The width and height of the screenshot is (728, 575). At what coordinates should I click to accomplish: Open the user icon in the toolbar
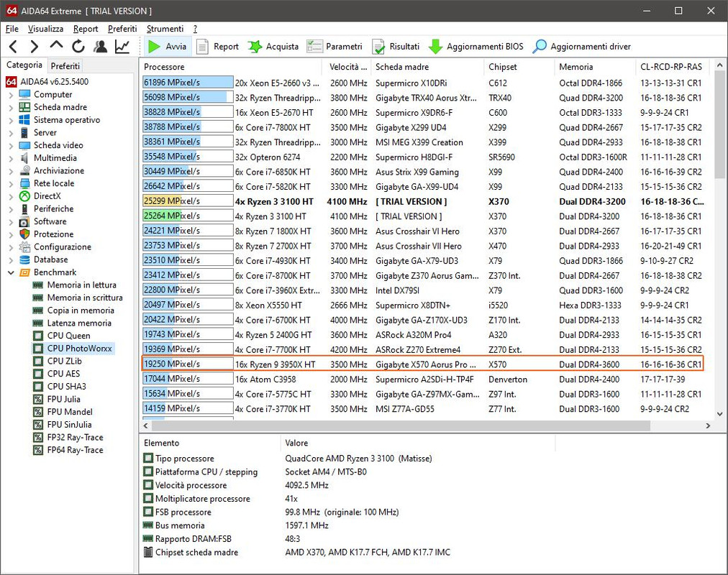100,47
